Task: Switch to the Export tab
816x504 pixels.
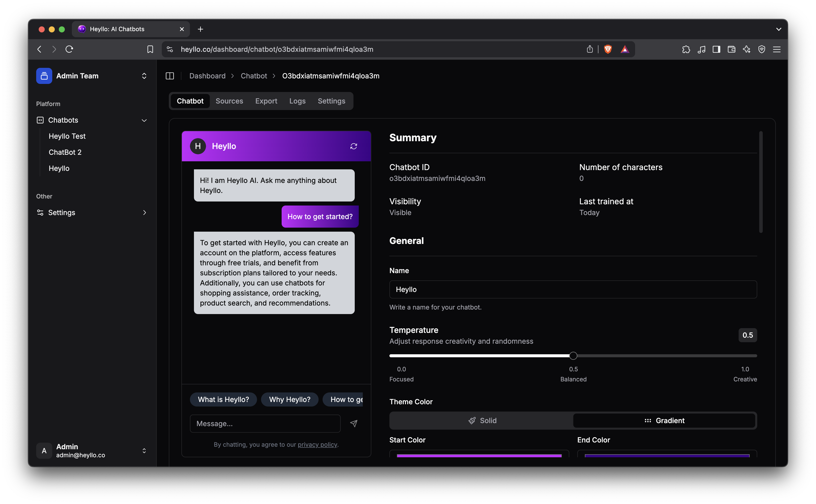Action: click(266, 101)
